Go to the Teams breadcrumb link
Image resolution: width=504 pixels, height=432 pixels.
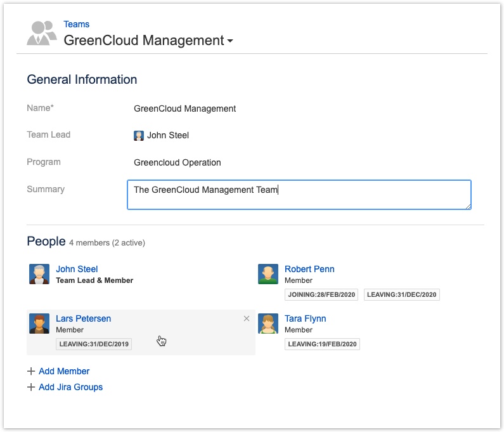point(76,24)
